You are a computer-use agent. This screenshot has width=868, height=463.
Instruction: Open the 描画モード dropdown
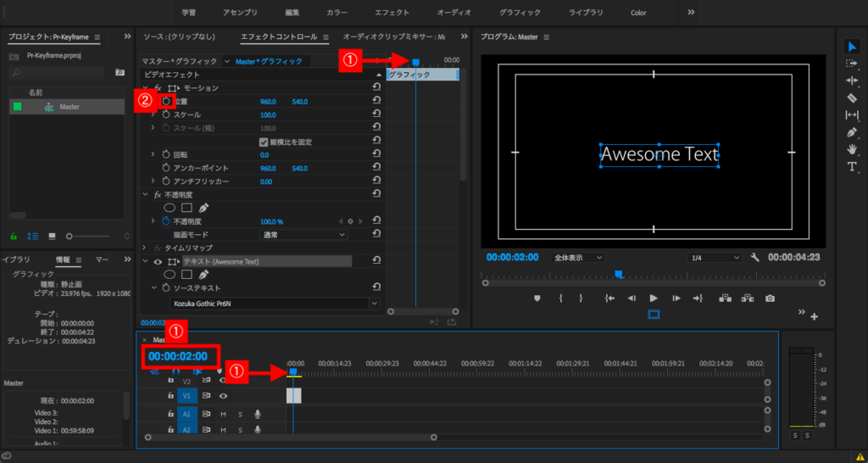[303, 234]
